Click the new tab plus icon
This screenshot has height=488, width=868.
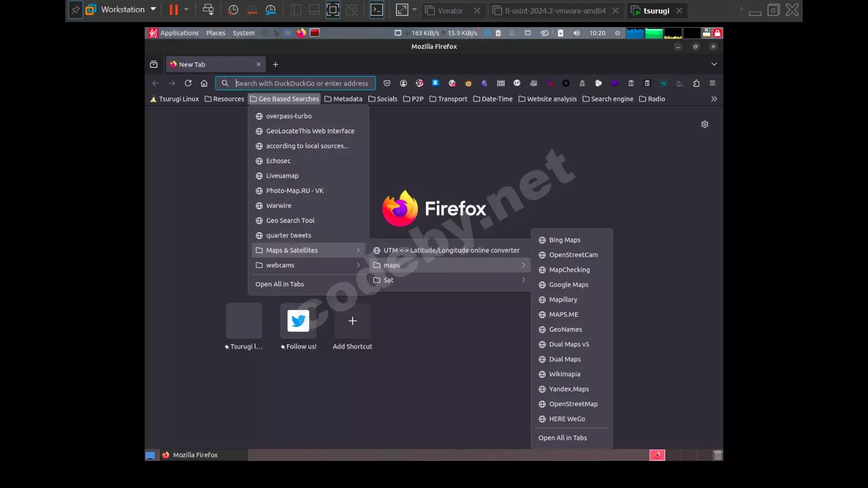[276, 65]
